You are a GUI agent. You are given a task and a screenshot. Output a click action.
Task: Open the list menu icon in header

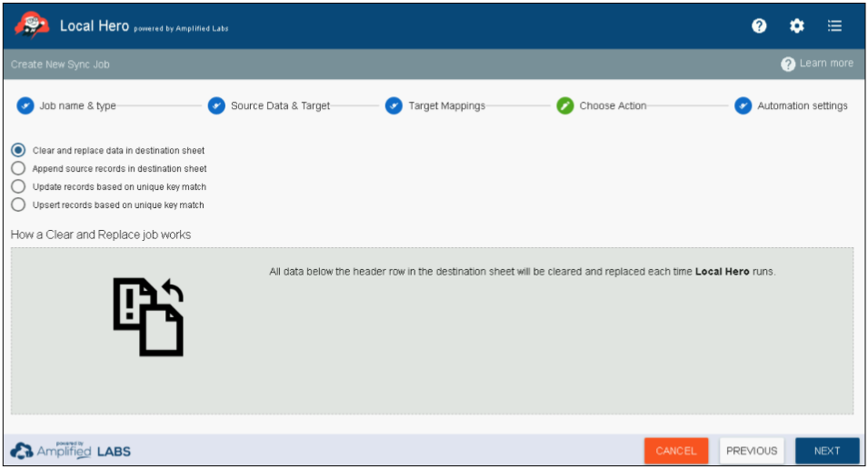(834, 25)
